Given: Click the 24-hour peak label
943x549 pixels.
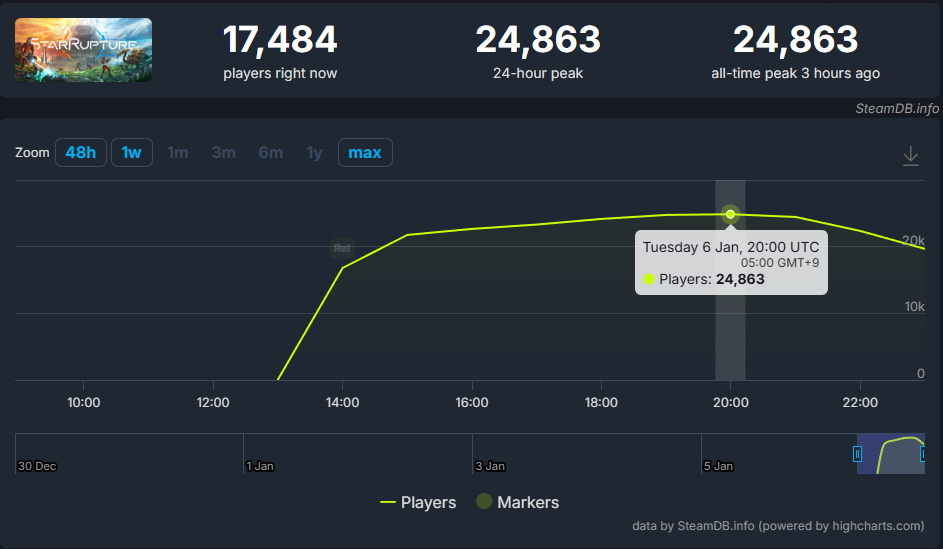Looking at the screenshot, I should [x=538, y=73].
